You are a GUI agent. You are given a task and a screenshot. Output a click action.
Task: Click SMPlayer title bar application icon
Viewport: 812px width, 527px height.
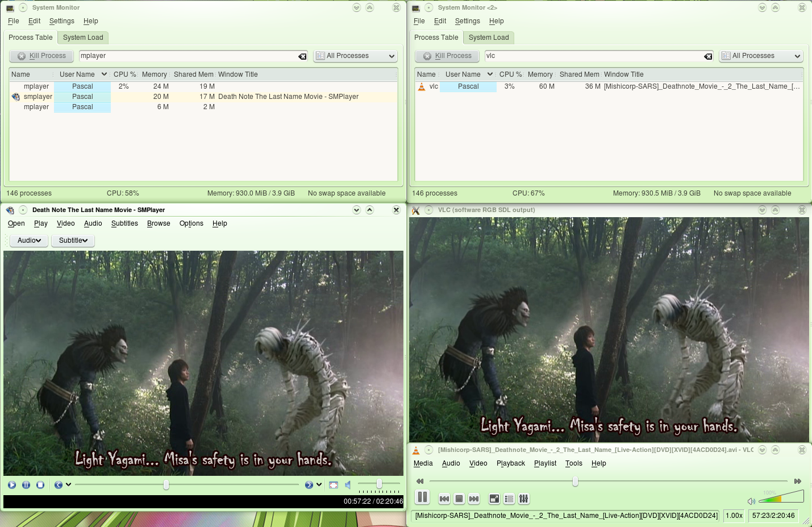(10, 210)
